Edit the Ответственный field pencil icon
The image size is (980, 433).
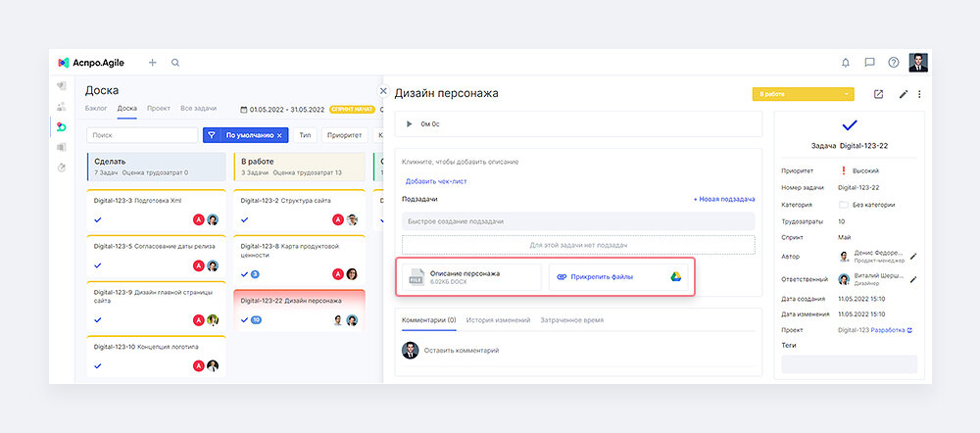pos(913,279)
